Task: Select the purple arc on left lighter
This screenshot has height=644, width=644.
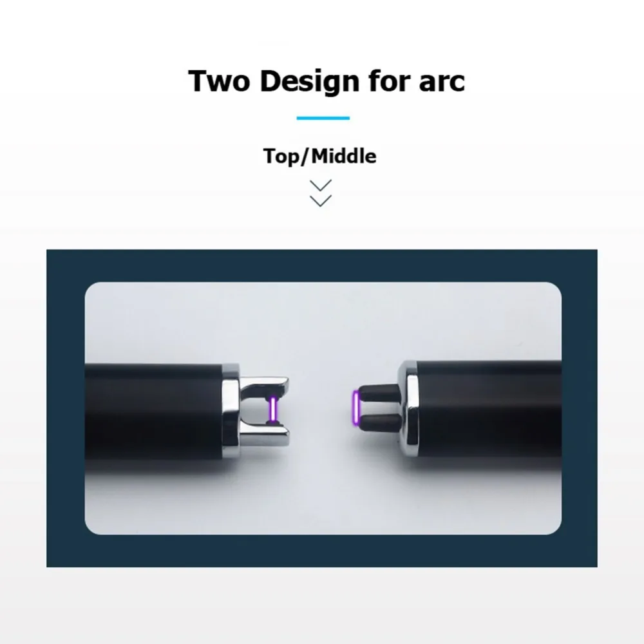Action: point(272,410)
